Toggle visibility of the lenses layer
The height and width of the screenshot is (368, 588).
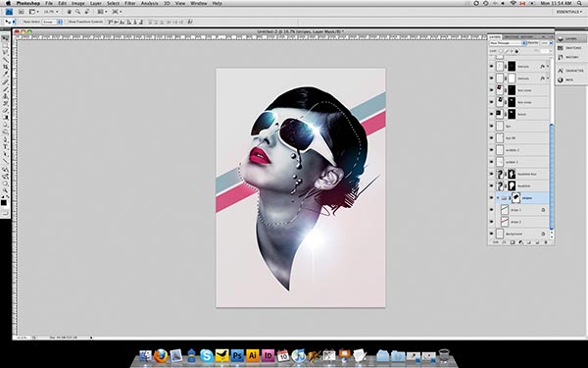(x=491, y=114)
